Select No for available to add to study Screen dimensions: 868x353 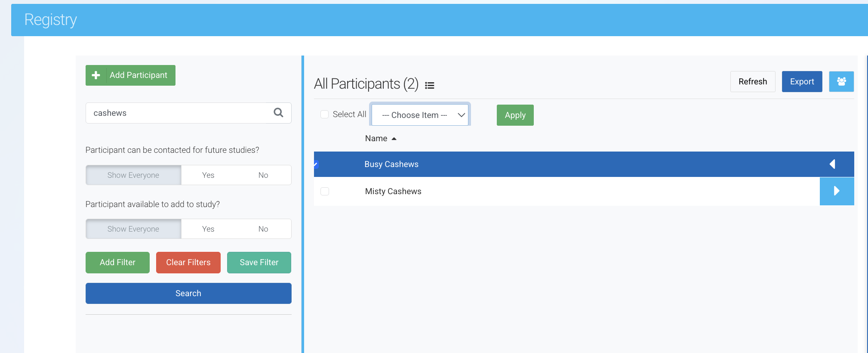(x=263, y=229)
